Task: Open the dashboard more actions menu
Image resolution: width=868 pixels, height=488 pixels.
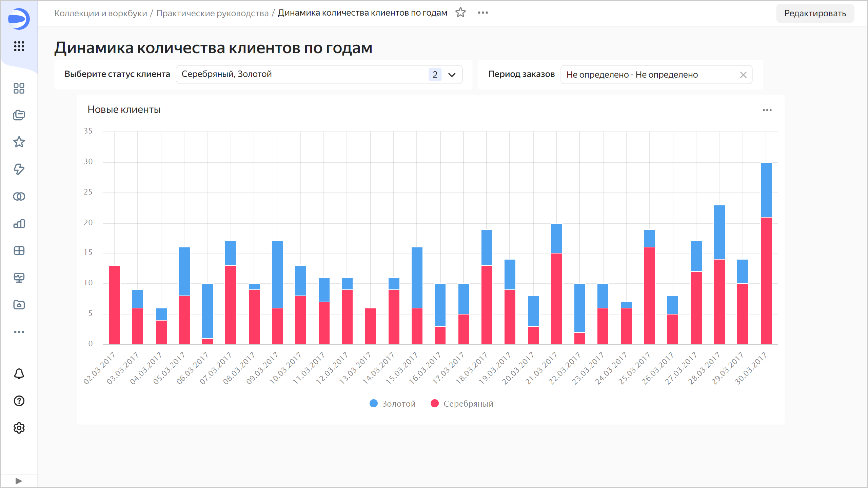Action: (483, 13)
